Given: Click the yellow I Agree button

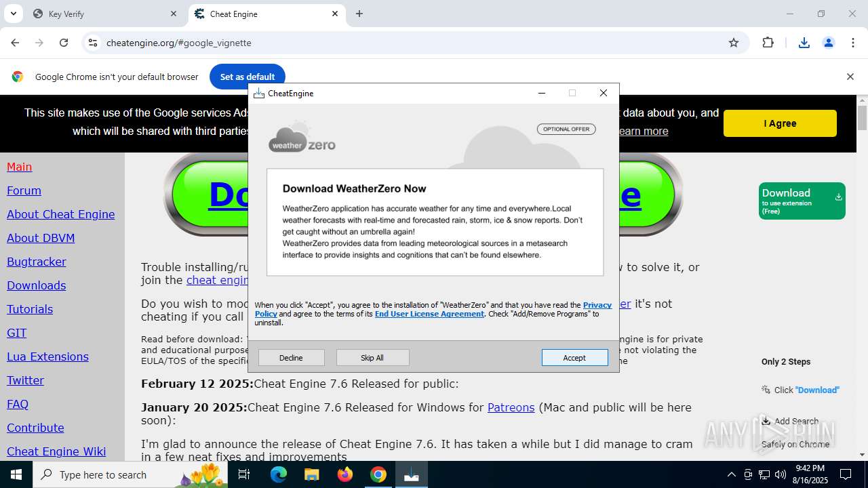Looking at the screenshot, I should point(780,123).
